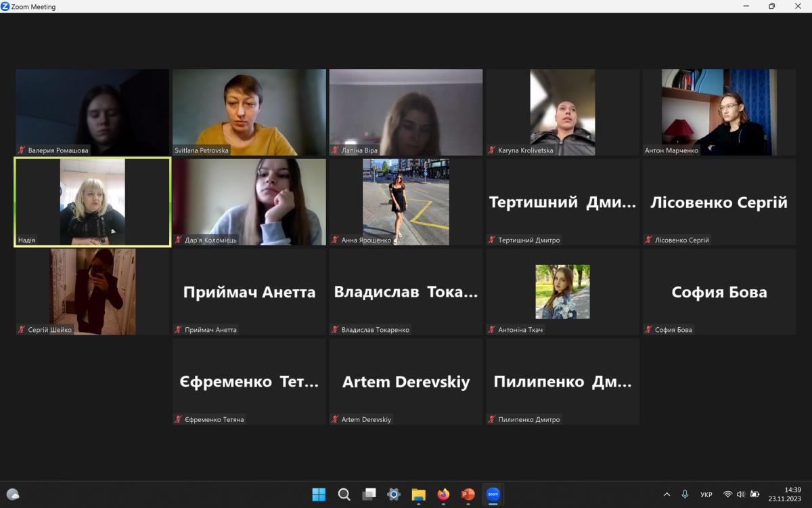Click the large Artem Derevskiy name tile
This screenshot has height=508, width=812.
(406, 381)
